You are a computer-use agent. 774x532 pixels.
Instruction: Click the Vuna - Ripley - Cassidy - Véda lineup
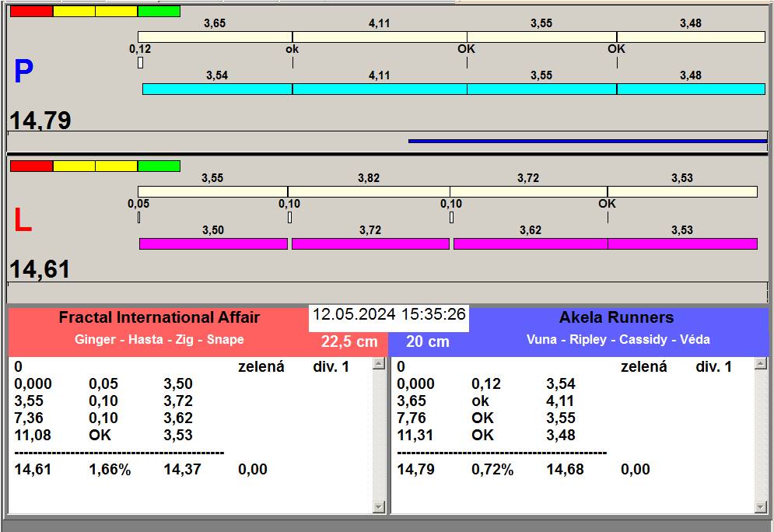click(618, 340)
